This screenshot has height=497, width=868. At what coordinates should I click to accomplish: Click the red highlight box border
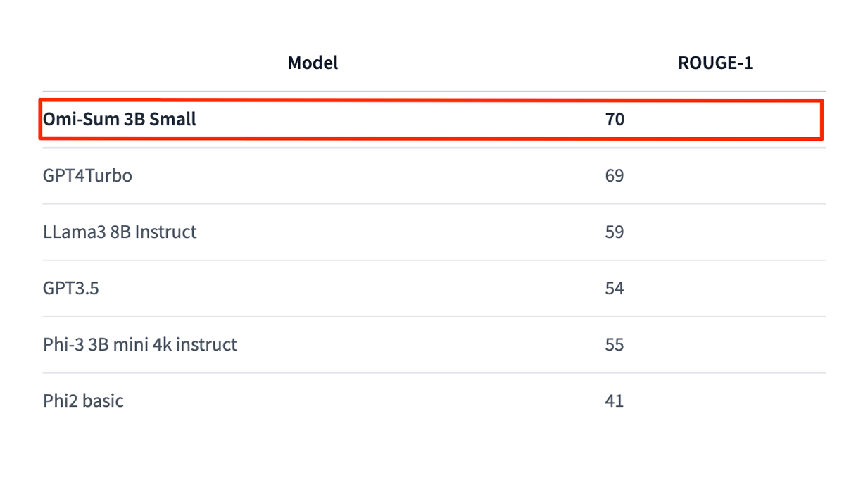point(431,101)
